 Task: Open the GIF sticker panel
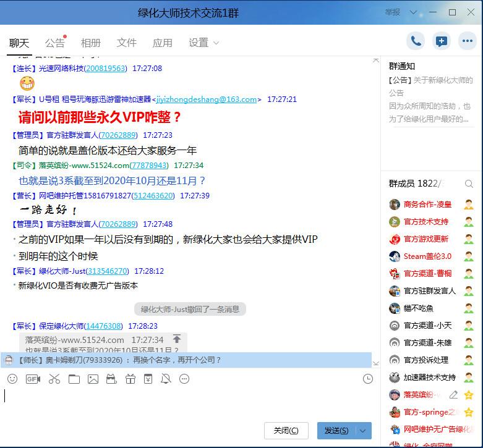coord(33,379)
